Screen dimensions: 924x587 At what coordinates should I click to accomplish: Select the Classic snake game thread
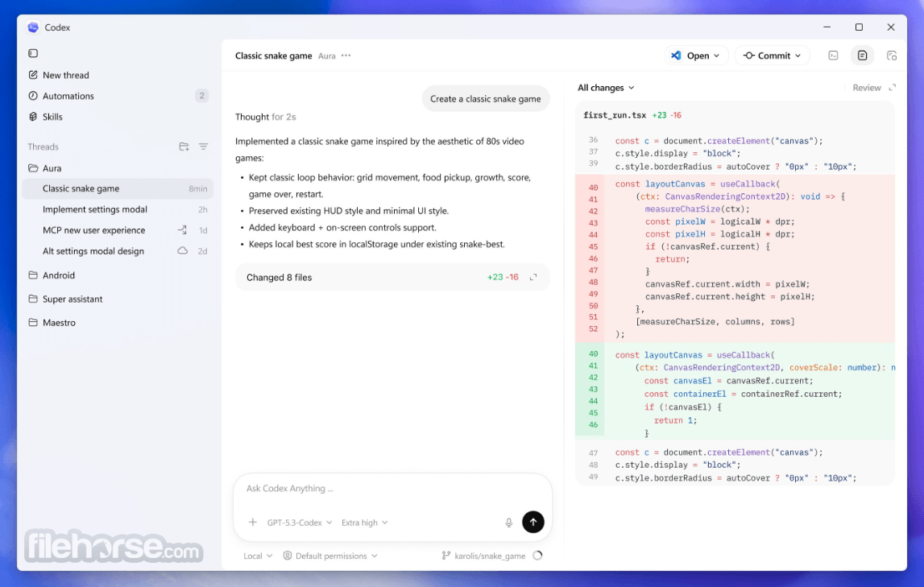(x=118, y=188)
